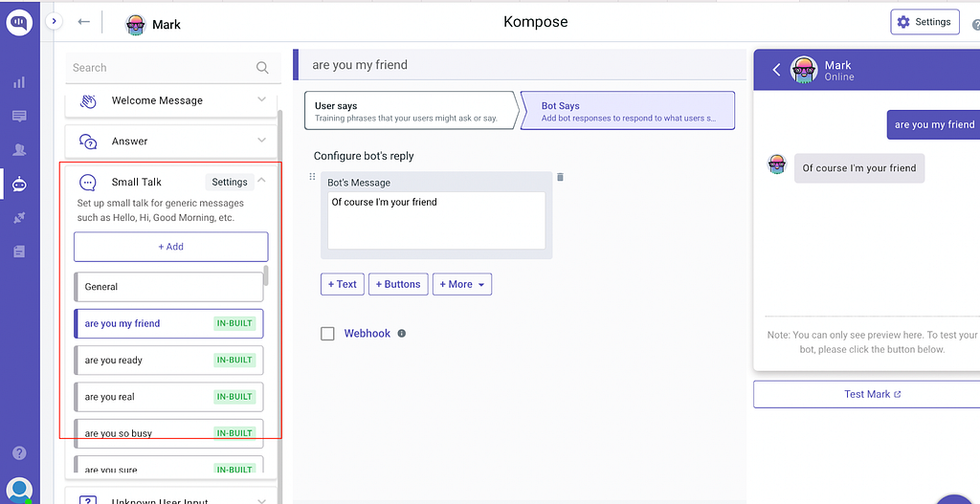Open the integrations plug icon
Screen dimensions: 980x504
point(19,217)
